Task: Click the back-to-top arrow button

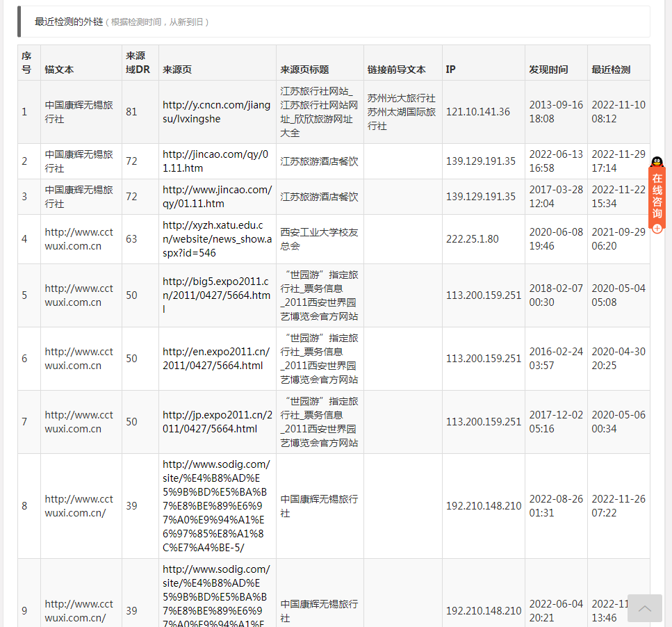Action: 644,608
